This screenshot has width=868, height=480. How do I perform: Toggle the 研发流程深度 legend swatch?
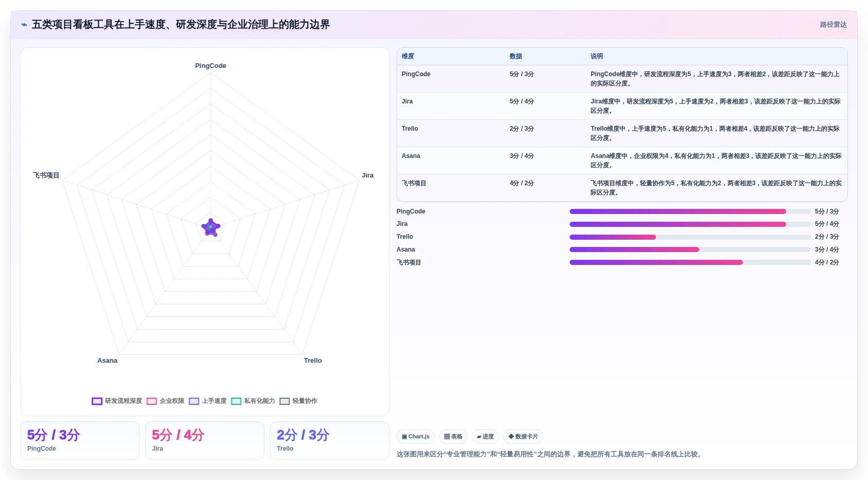97,401
